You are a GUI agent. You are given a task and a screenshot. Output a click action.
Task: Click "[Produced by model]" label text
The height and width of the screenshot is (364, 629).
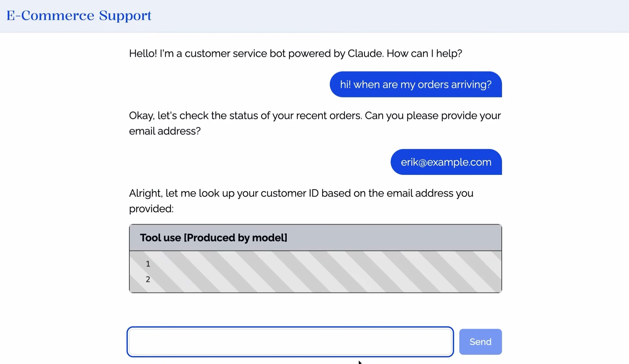(x=236, y=238)
